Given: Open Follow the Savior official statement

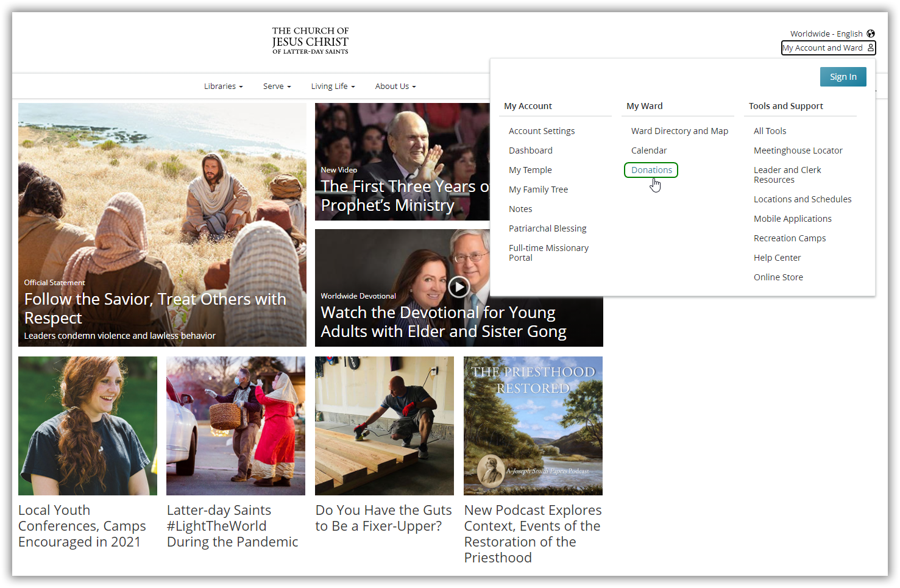Looking at the screenshot, I should (162, 225).
